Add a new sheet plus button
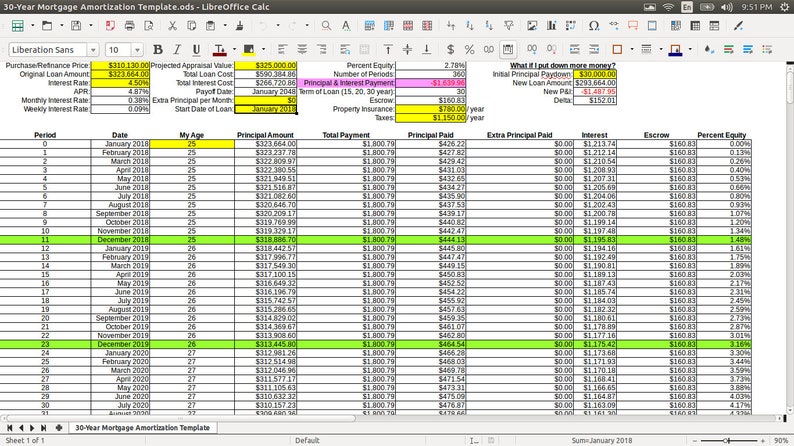Screen dimensions: 794x446 click(x=59, y=428)
